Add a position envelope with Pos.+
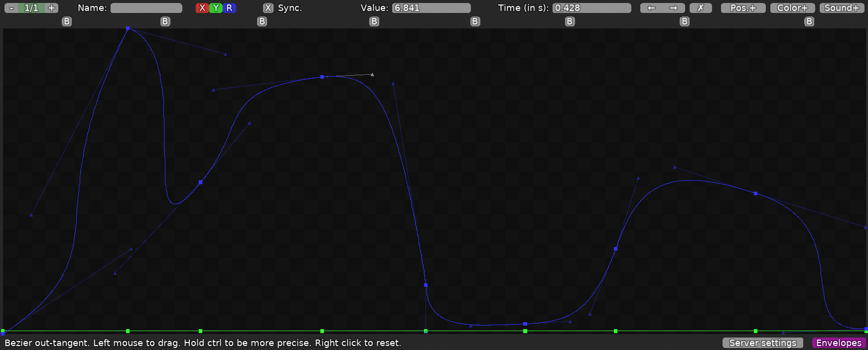Image resolution: width=868 pixels, height=350 pixels. pos(743,8)
